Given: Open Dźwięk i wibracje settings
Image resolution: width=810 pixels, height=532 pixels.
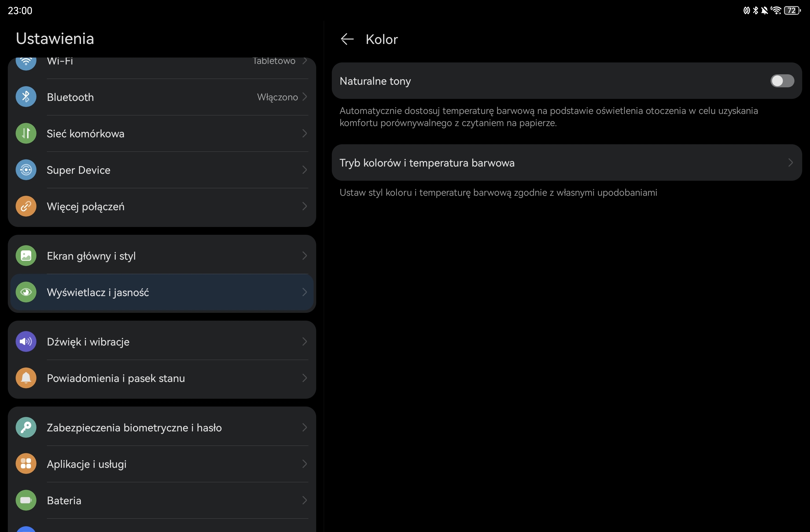Looking at the screenshot, I should (x=162, y=341).
